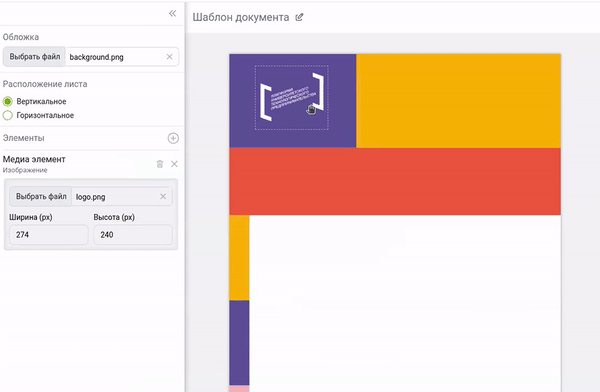
Task: Click the Медиа элемент header
Action: point(34,159)
